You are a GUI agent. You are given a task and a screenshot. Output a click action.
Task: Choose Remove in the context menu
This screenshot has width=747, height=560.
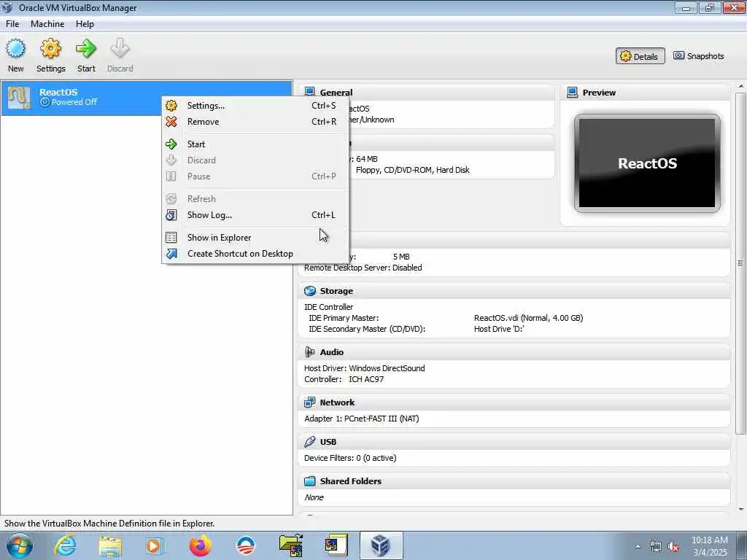[x=255, y=122]
